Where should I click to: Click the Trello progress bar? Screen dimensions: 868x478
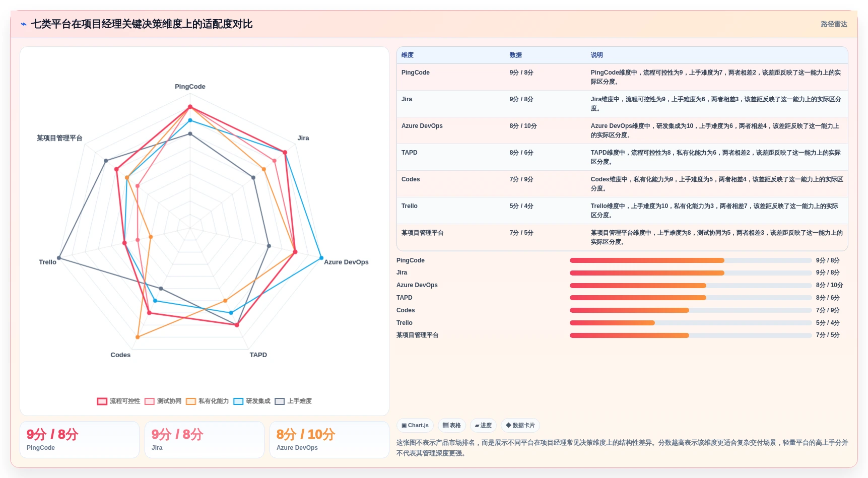click(x=691, y=323)
